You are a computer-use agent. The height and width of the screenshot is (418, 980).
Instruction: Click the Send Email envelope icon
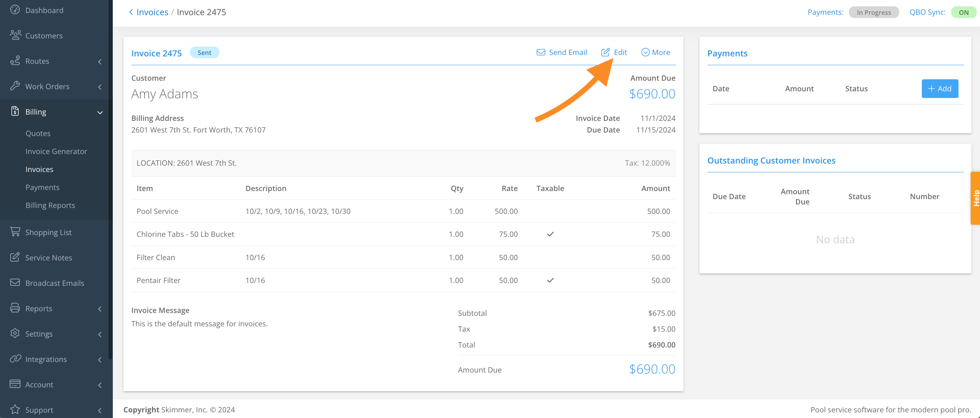(541, 53)
